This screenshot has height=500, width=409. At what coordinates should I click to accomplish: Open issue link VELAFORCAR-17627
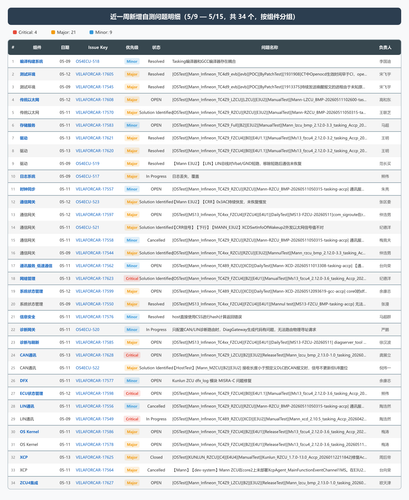95,483
